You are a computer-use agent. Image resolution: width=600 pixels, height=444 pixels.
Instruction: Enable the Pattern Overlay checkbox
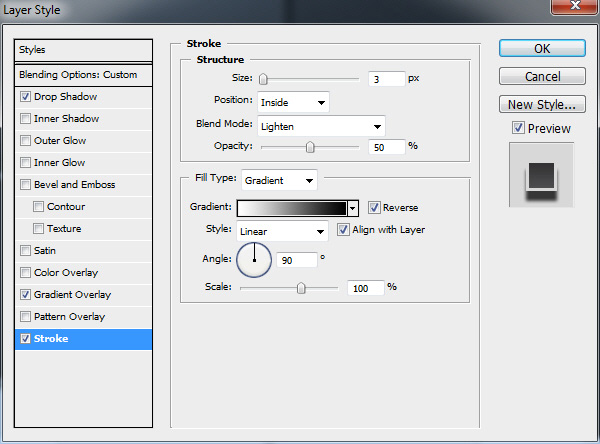point(25,317)
